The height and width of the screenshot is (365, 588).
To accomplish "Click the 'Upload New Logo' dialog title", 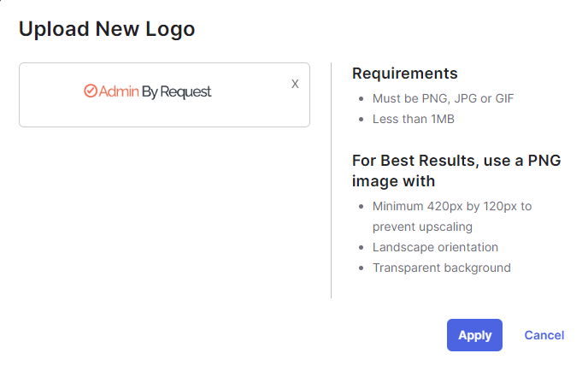I will [x=107, y=29].
